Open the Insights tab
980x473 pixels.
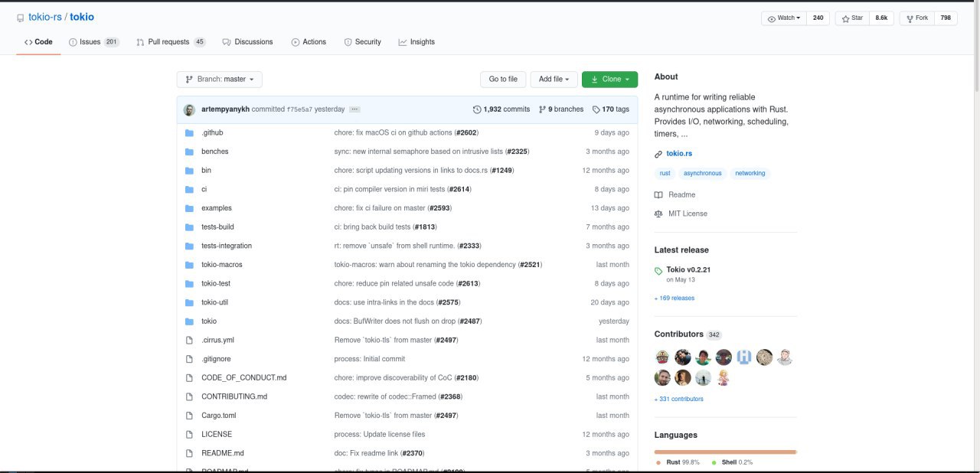(x=416, y=42)
